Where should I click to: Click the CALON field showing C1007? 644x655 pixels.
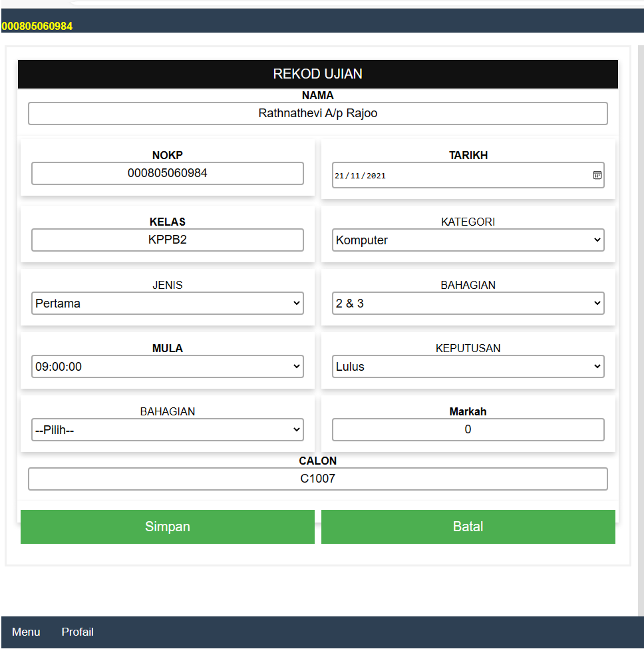click(317, 479)
